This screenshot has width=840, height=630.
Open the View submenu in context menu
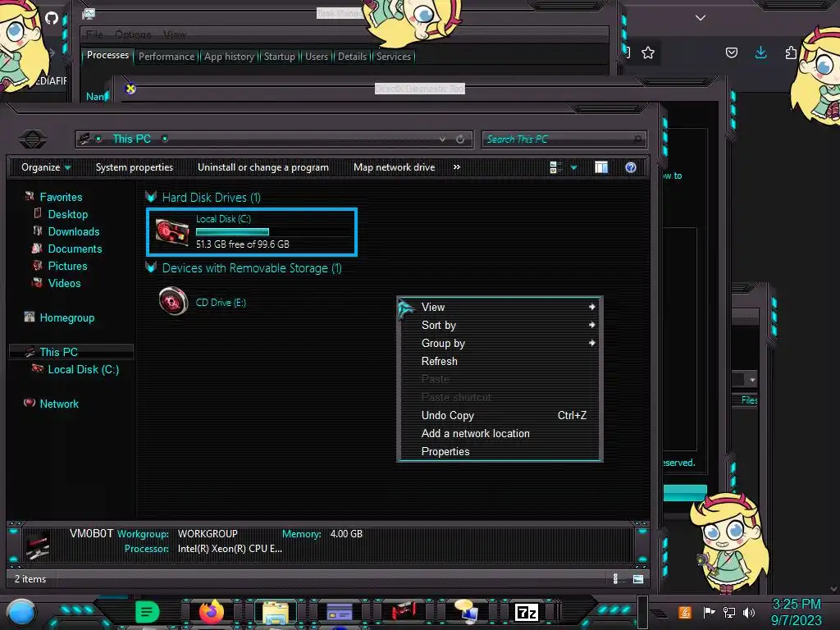[500, 307]
